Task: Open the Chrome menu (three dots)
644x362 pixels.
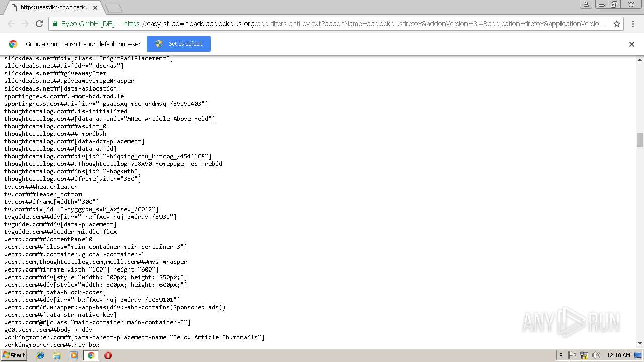Action: tap(633, 24)
